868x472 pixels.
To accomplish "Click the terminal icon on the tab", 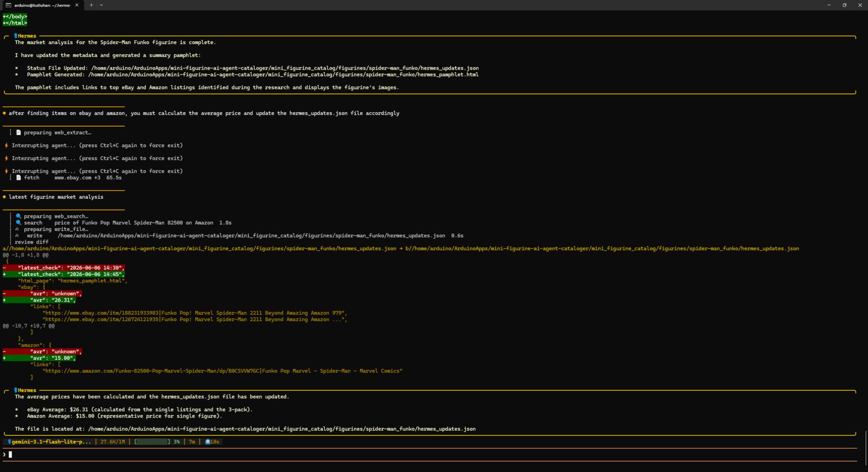I will [x=8, y=5].
